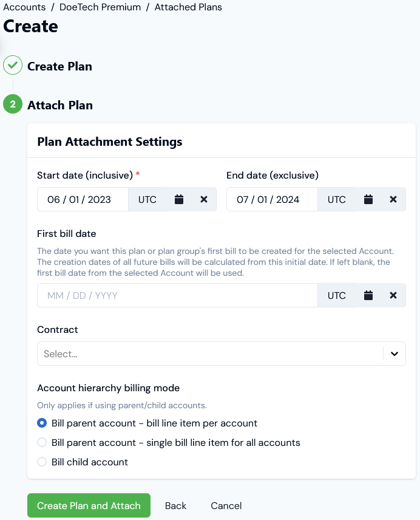The image size is (420, 520).
Task: Open DoeTech Premium from breadcrumb
Action: (x=100, y=7)
